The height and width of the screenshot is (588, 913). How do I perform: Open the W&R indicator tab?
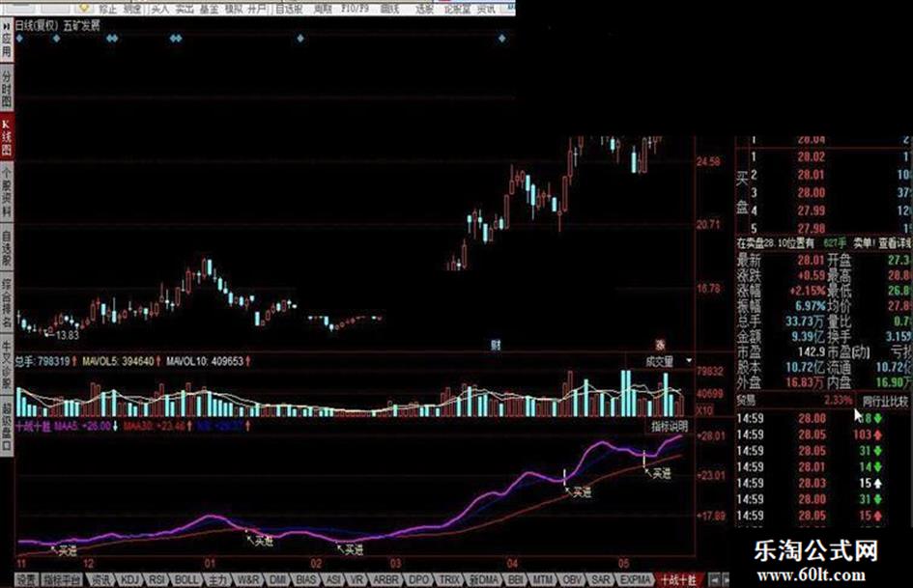(247, 580)
